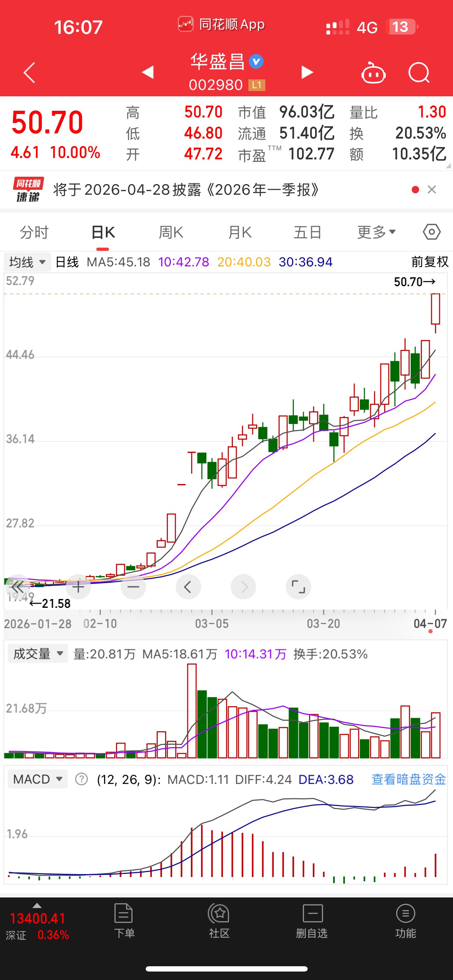Open the MACD help question icon
The width and height of the screenshot is (453, 980).
(81, 779)
